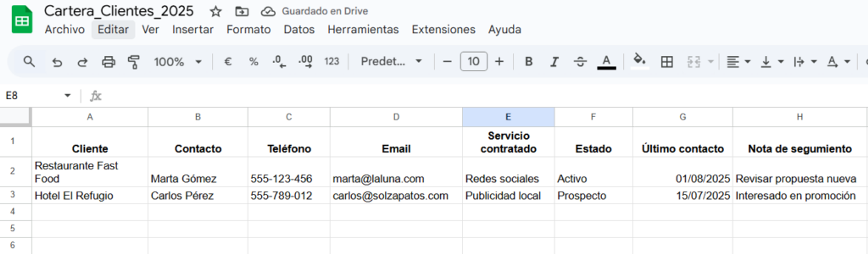Print the spreadsheet
The width and height of the screenshot is (868, 254).
point(108,62)
